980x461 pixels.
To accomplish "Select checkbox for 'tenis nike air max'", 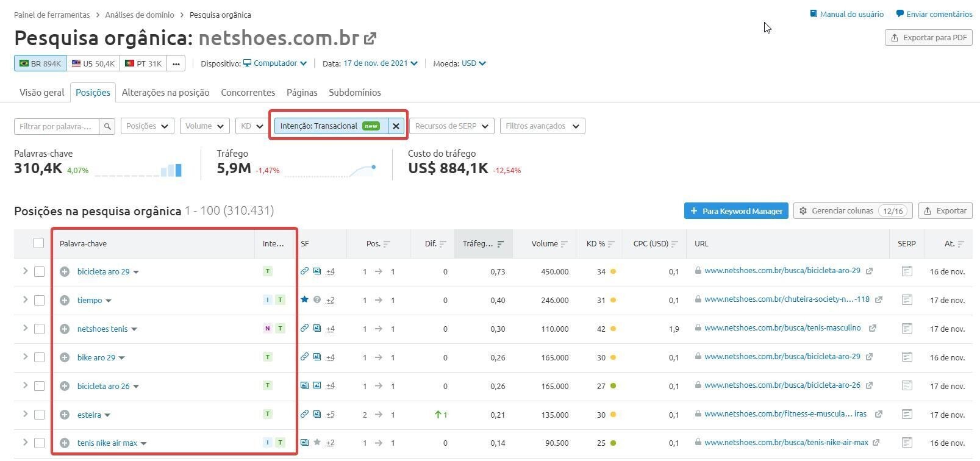I will coord(40,443).
